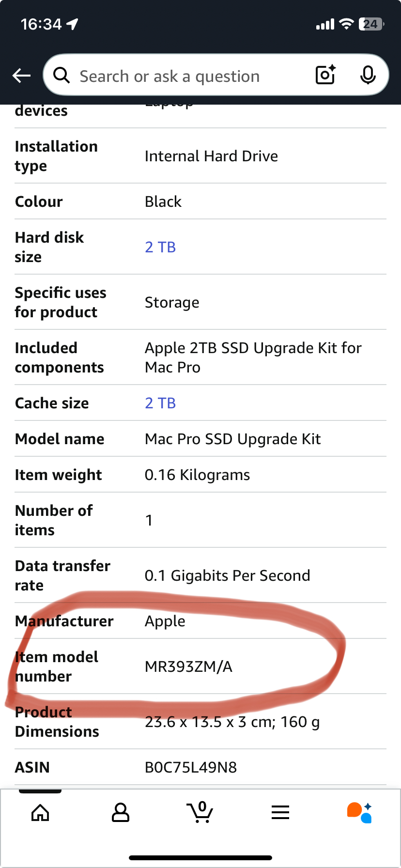Tap the Product Dimensions value text
Image resolution: width=401 pixels, height=868 pixels.
point(232,722)
